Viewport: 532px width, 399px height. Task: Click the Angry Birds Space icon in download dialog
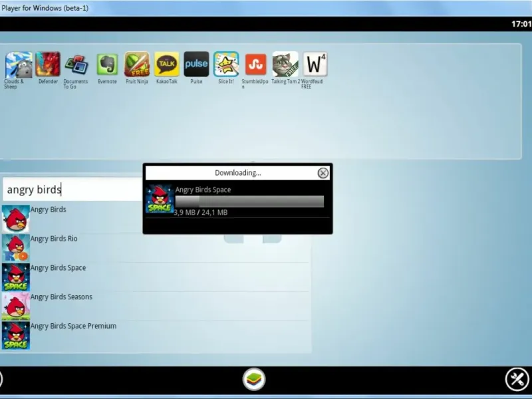coord(159,199)
